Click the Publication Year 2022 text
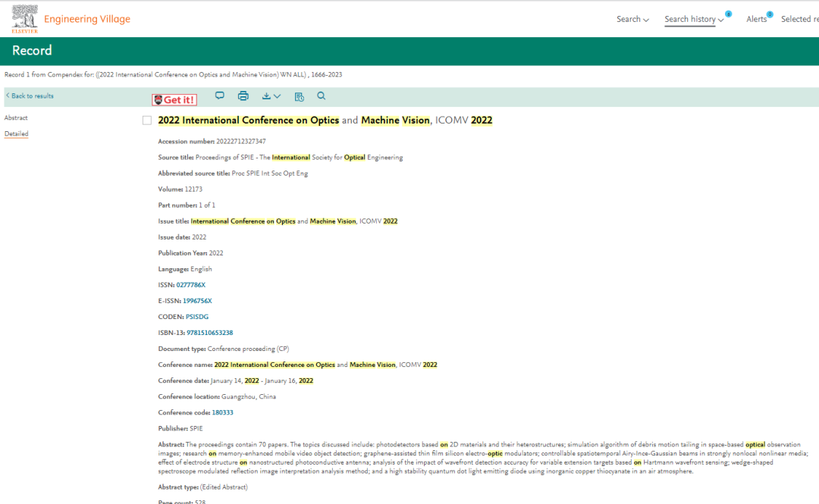819x504 pixels. pos(190,253)
